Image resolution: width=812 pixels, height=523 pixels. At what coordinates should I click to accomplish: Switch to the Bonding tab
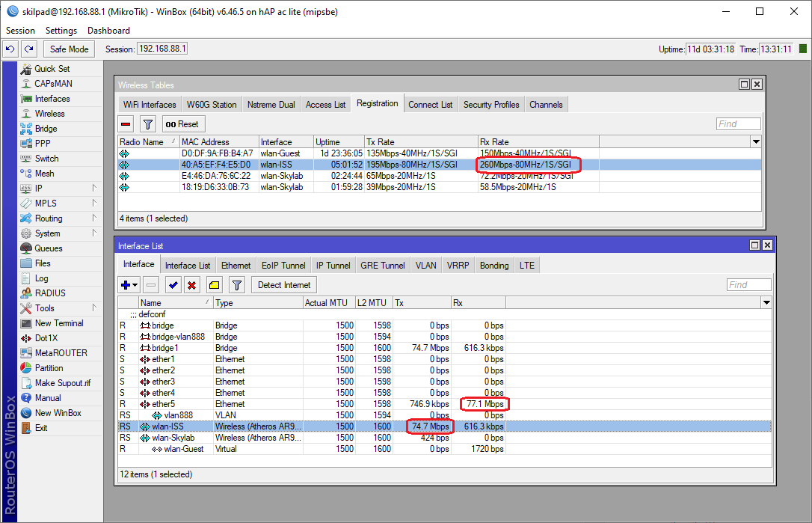(x=494, y=266)
